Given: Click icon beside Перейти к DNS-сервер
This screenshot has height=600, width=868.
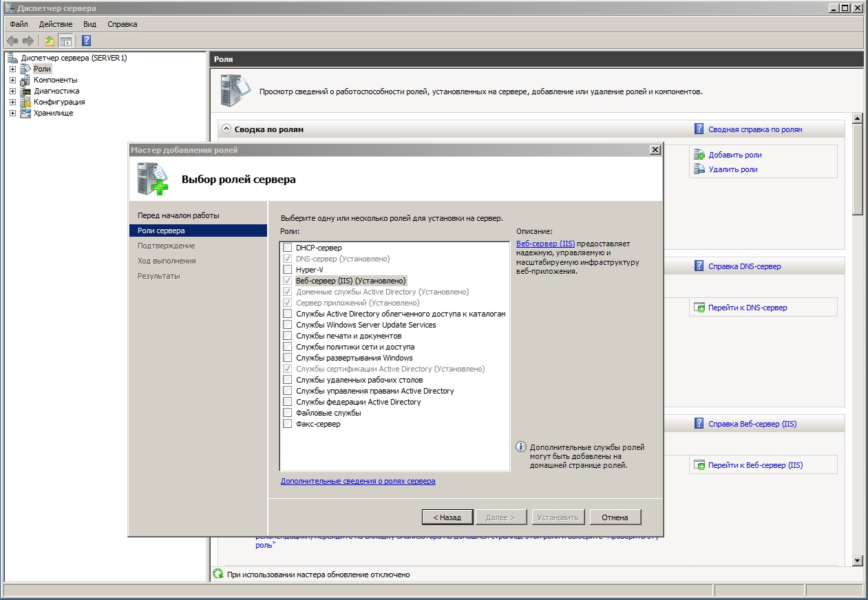Looking at the screenshot, I should click(x=699, y=308).
